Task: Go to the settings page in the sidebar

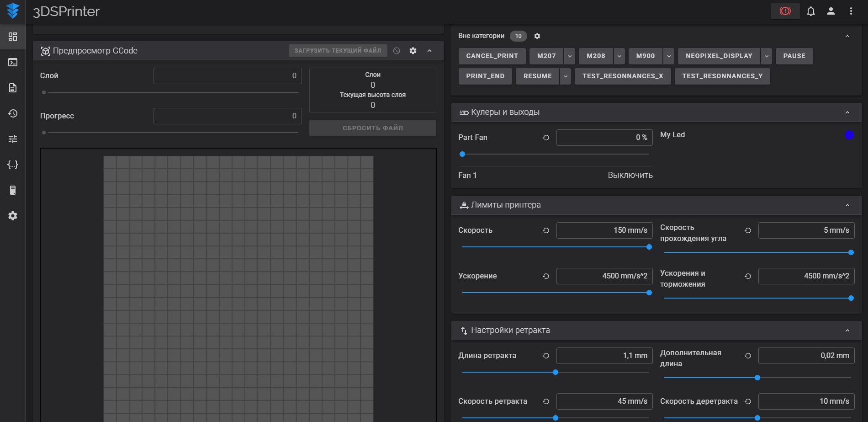Action: pyautogui.click(x=13, y=216)
